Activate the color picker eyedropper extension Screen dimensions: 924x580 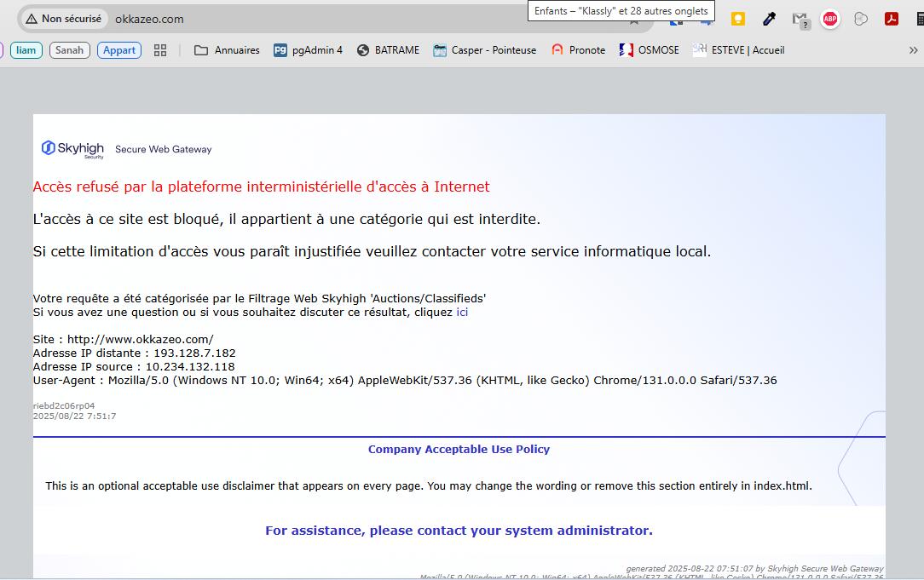[x=769, y=19]
